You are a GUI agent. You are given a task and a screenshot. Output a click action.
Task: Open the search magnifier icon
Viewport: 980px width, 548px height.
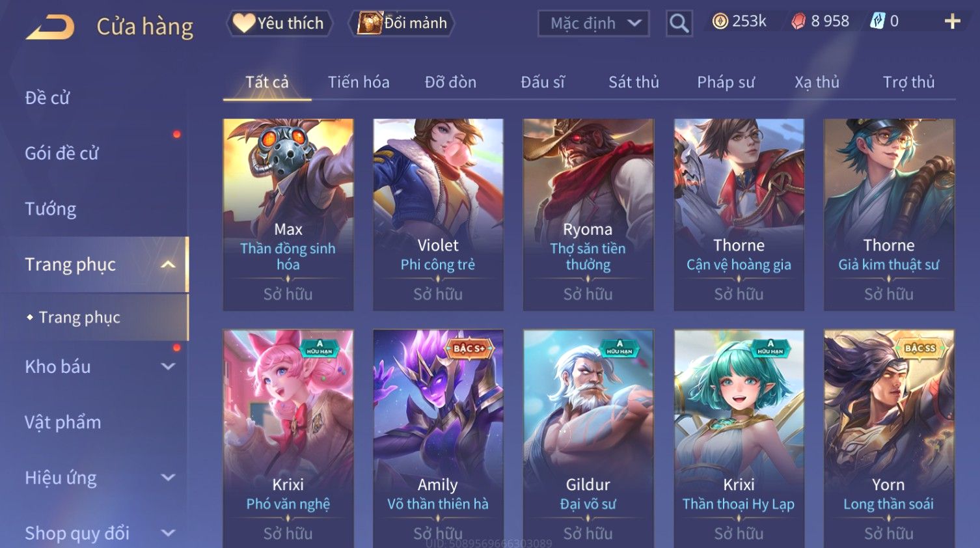(x=679, y=23)
